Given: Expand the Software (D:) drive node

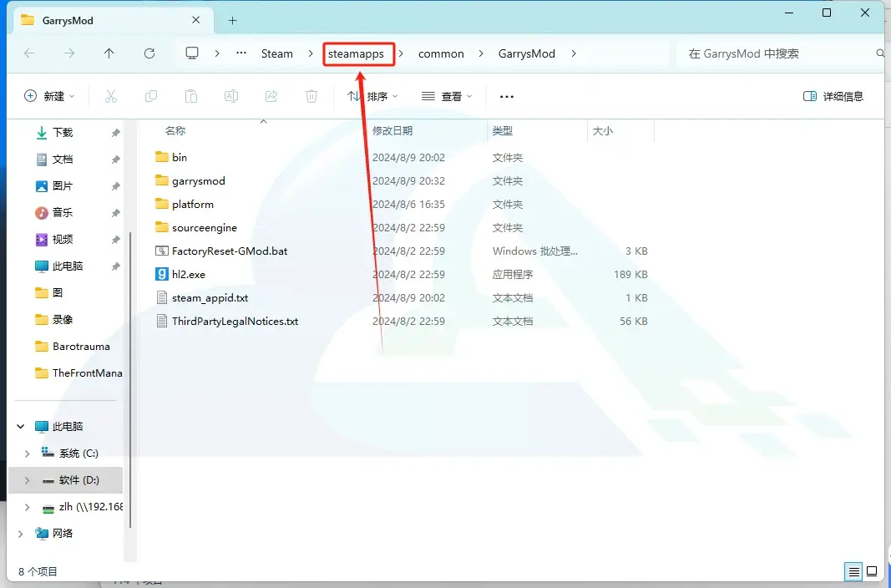Looking at the screenshot, I should (27, 480).
